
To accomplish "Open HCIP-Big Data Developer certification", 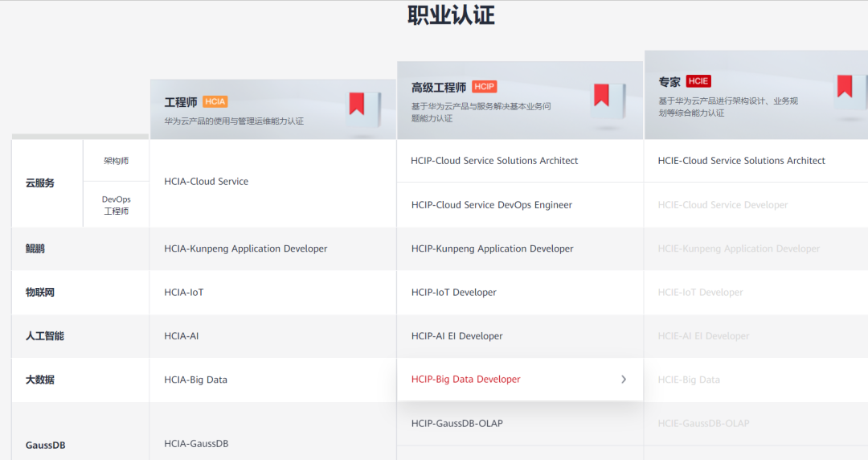I will (x=465, y=379).
